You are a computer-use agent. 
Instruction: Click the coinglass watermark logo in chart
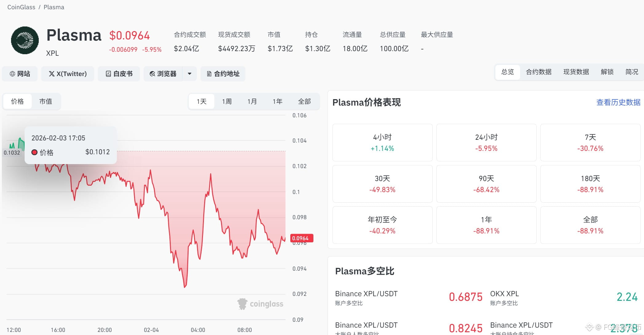point(242,304)
